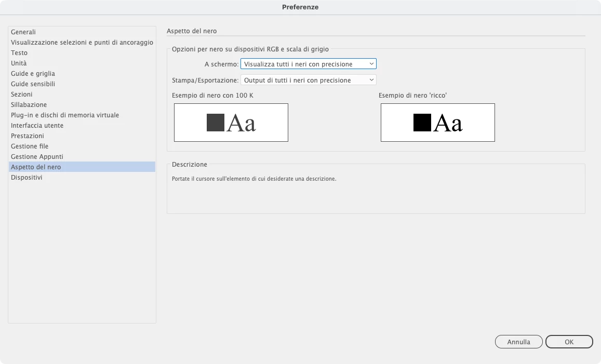Open Sillabazione preferences

82,104
